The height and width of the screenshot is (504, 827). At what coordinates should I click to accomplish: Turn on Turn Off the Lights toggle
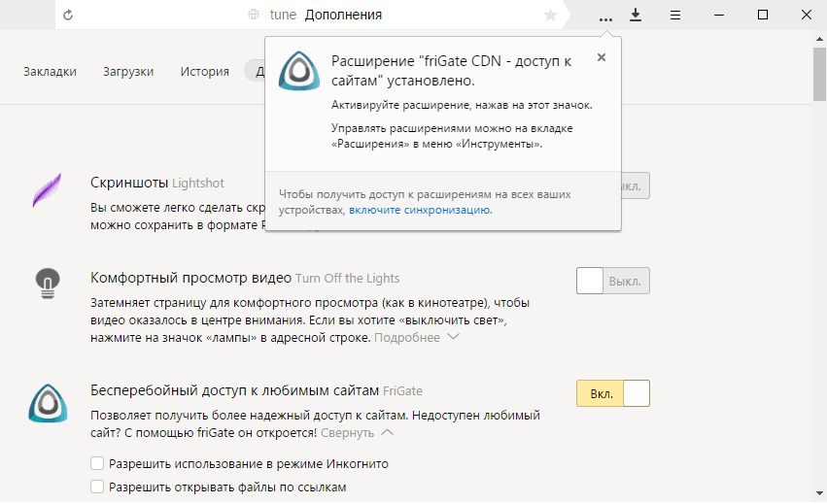613,281
